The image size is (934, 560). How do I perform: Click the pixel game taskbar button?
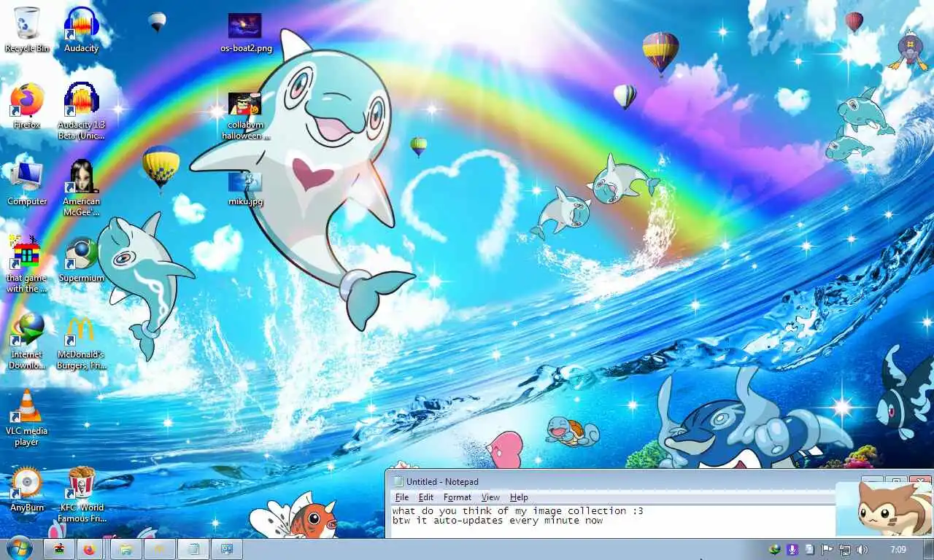[x=61, y=549]
